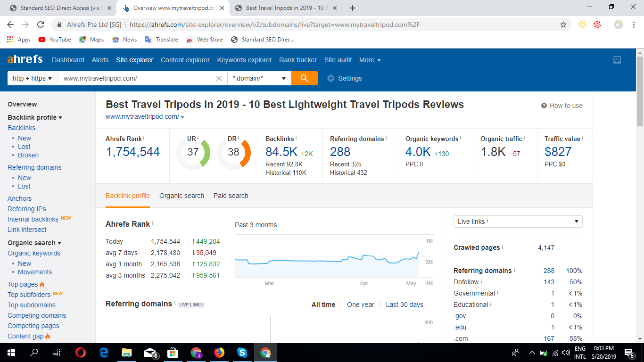Open the YouTube bookmark shortcut
644x362 pixels.
pyautogui.click(x=54, y=40)
